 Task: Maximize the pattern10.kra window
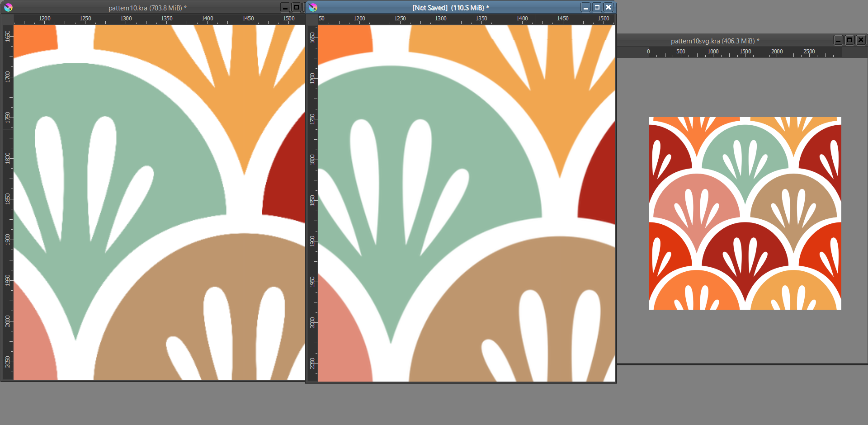click(297, 7)
